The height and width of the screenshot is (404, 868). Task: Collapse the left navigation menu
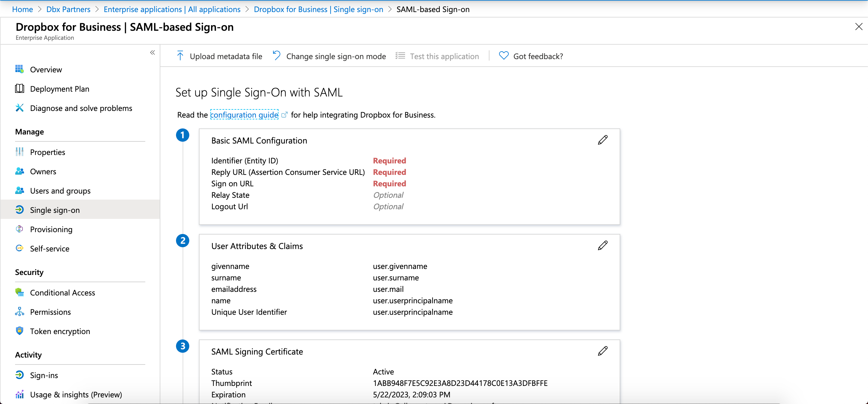coord(152,52)
